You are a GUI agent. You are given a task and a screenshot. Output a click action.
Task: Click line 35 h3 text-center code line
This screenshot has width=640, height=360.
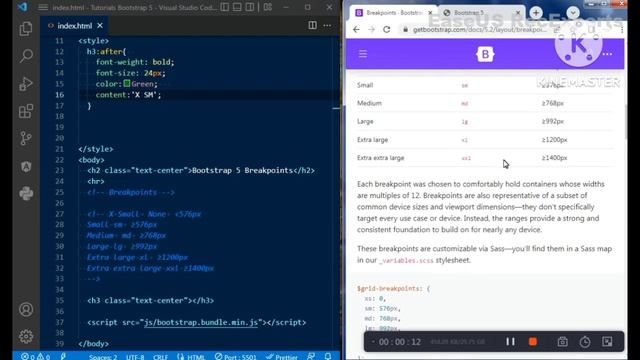(x=151, y=301)
